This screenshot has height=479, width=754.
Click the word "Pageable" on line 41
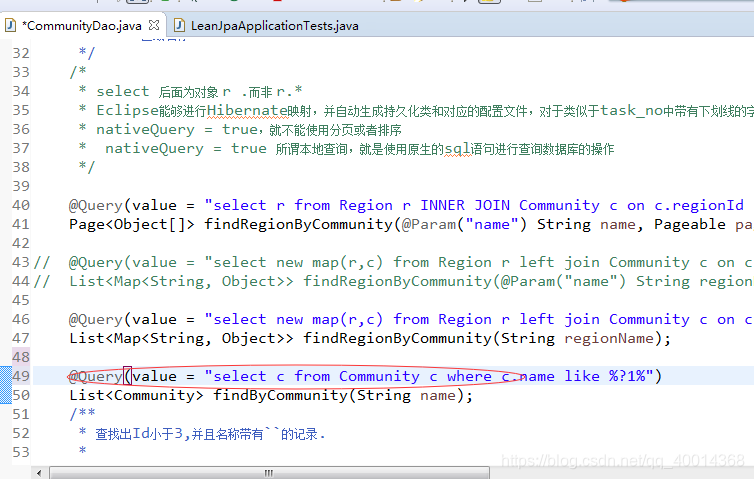click(690, 225)
